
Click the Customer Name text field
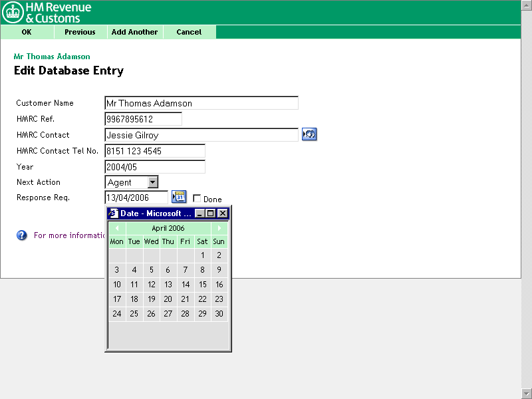click(x=201, y=103)
